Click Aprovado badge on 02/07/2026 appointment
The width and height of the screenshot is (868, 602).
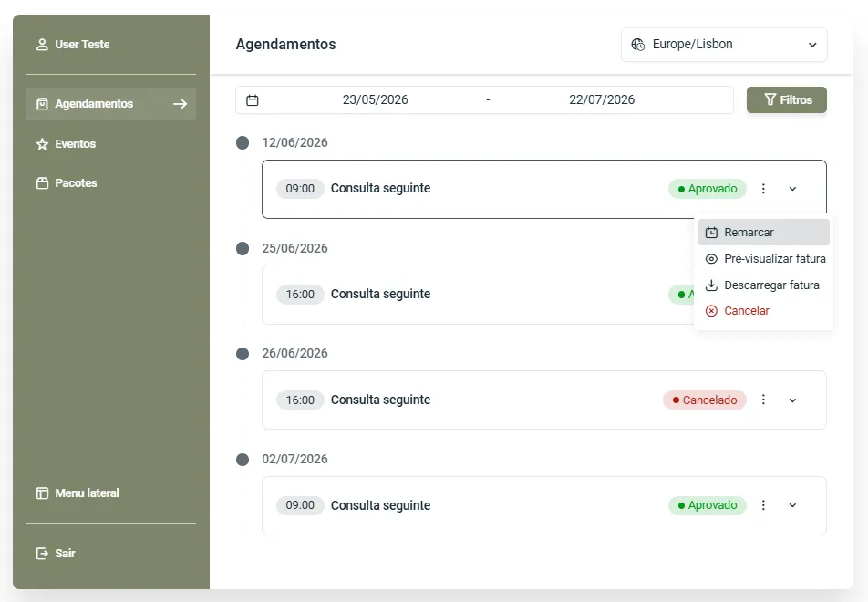click(x=708, y=505)
